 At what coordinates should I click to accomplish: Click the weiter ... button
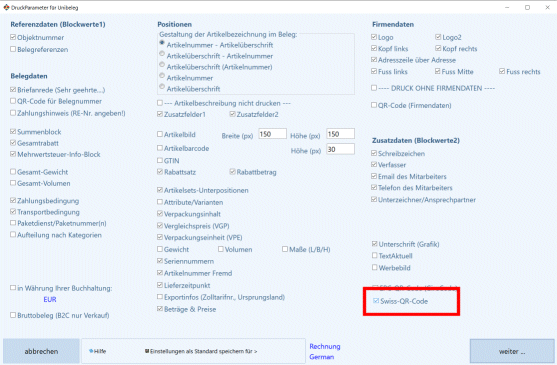point(512,351)
